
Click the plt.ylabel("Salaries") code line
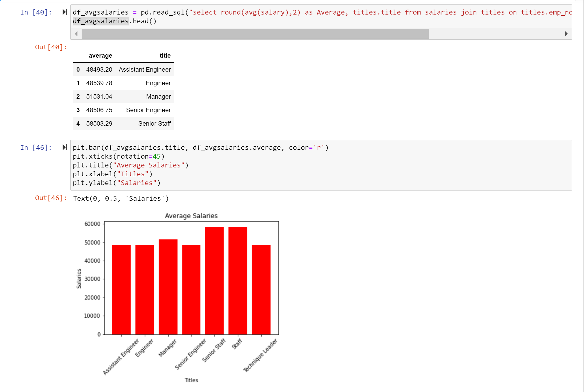(116, 183)
